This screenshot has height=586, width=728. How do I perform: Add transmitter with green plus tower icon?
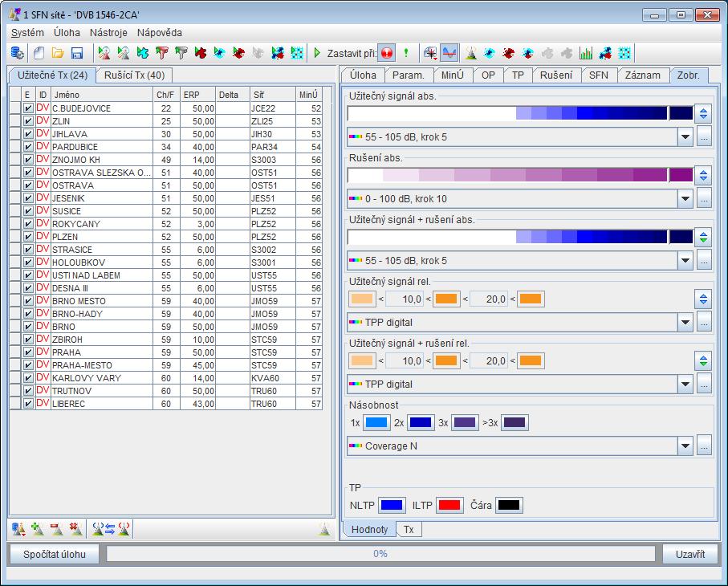tap(38, 529)
